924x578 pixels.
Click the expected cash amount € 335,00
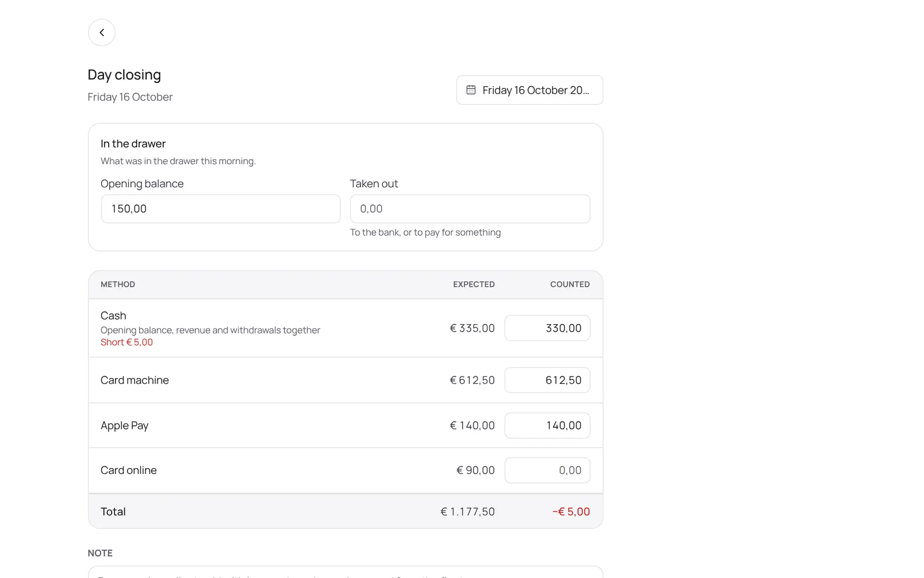pyautogui.click(x=472, y=328)
